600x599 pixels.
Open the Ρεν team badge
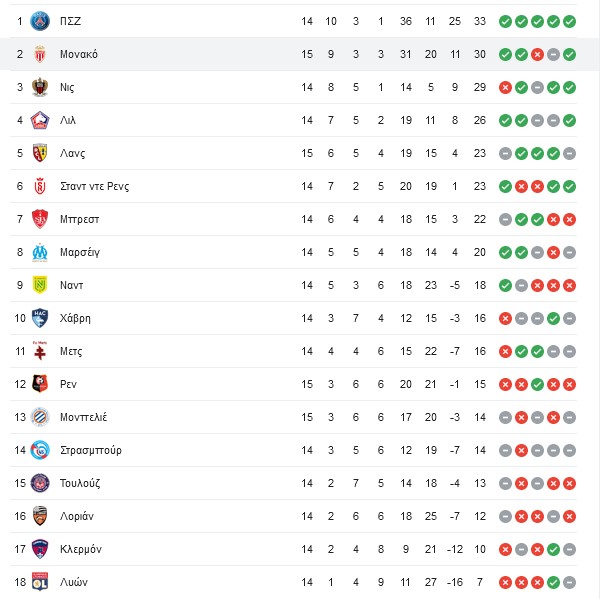[x=40, y=384]
